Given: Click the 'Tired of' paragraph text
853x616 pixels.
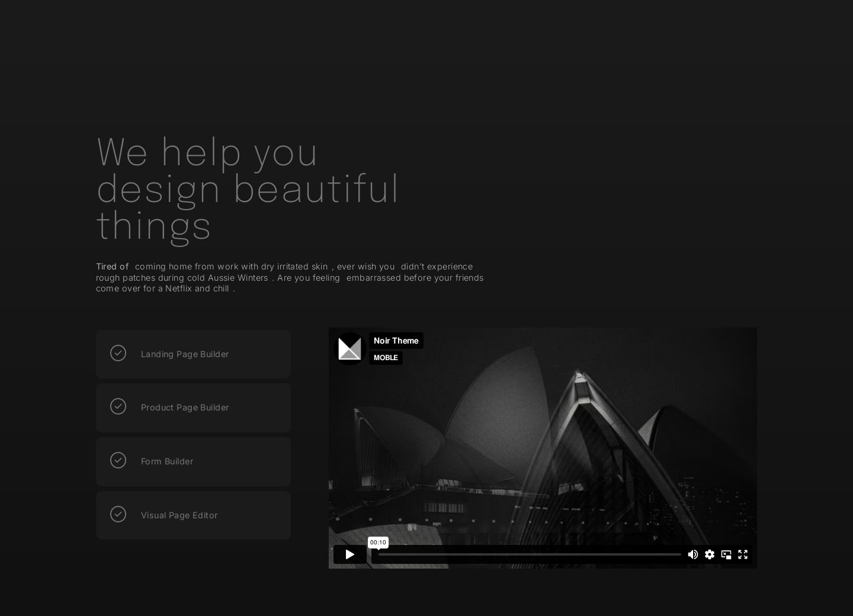Looking at the screenshot, I should coord(289,277).
